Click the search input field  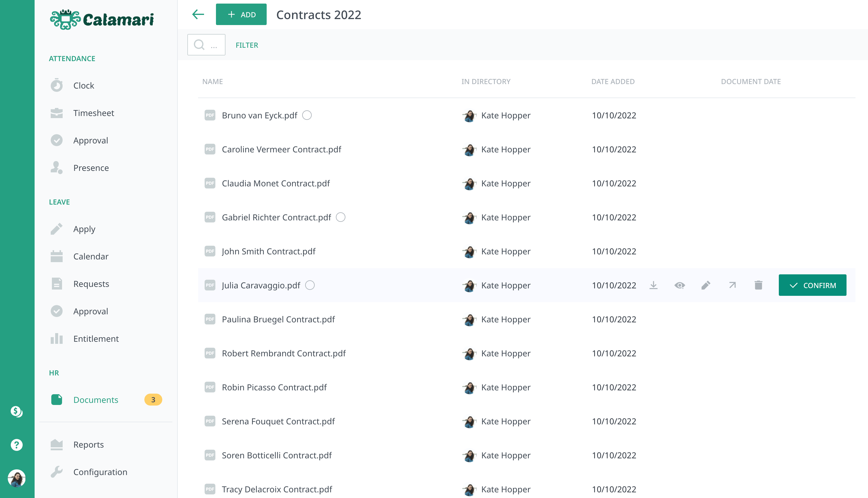206,45
